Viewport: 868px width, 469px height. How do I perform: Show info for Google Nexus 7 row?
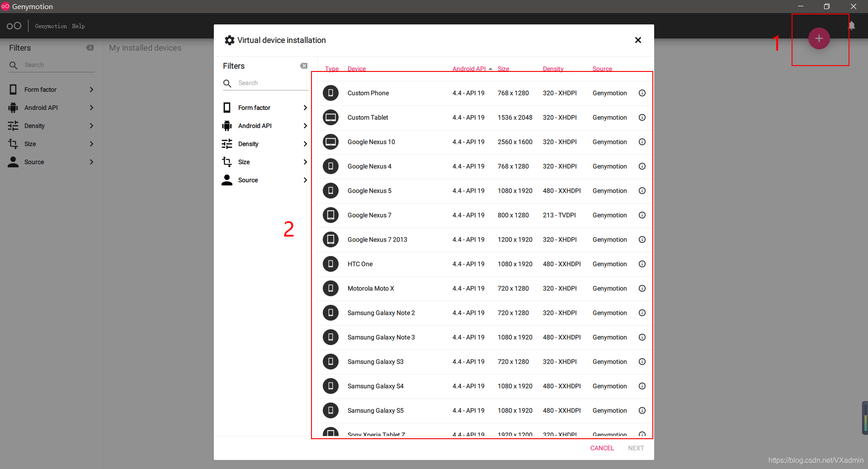click(x=642, y=215)
